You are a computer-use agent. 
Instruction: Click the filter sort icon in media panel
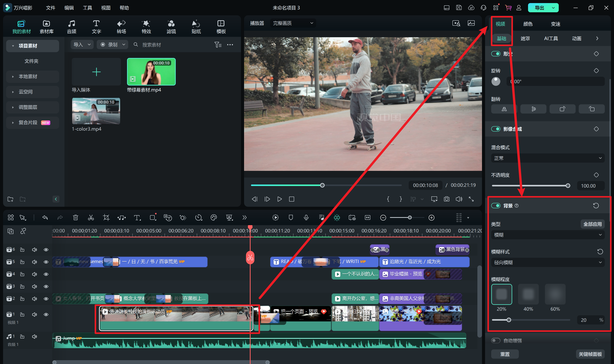[218, 45]
